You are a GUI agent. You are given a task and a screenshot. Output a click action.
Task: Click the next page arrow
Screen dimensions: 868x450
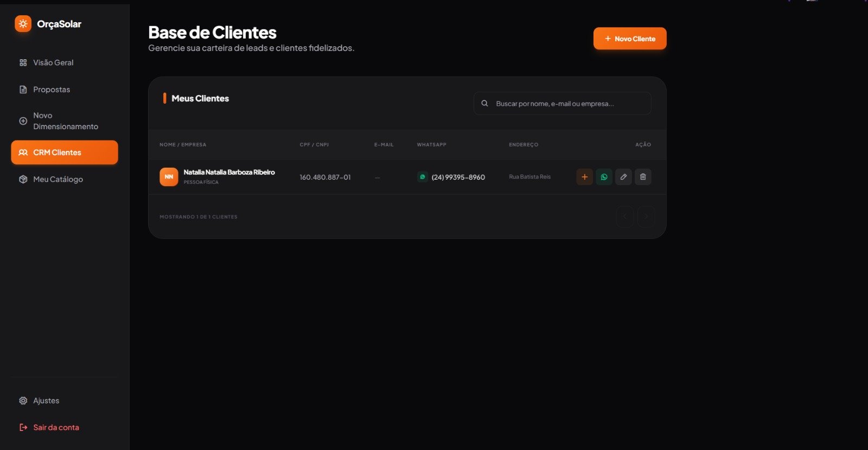(646, 217)
